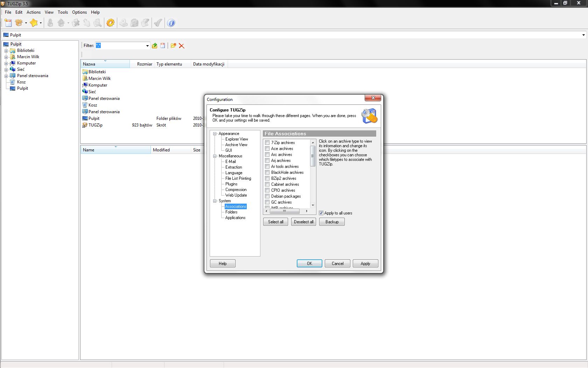Expand the Komputer folder tree node

pos(6,63)
